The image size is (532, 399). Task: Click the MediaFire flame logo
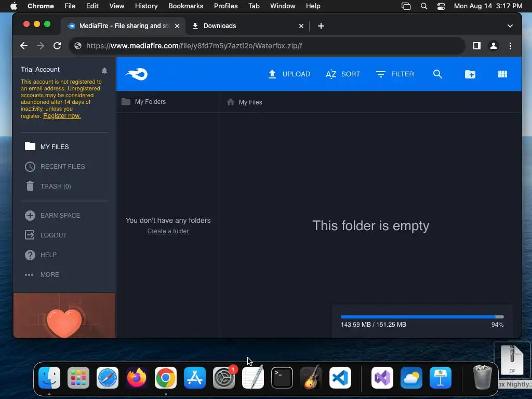point(137,74)
